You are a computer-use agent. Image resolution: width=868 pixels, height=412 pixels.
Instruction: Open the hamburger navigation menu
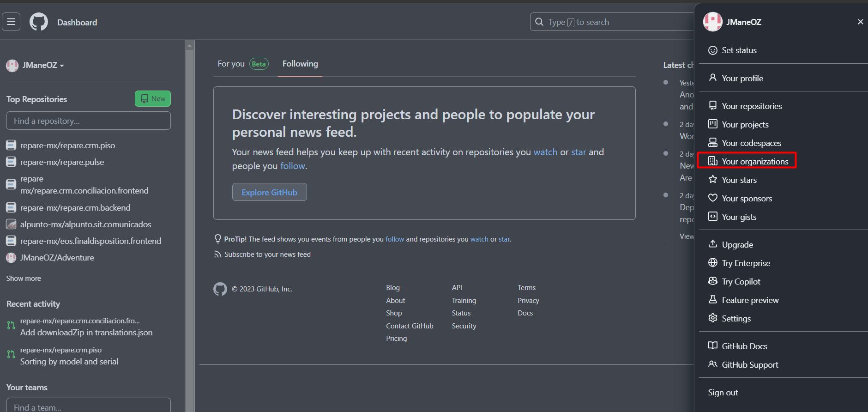click(x=11, y=22)
